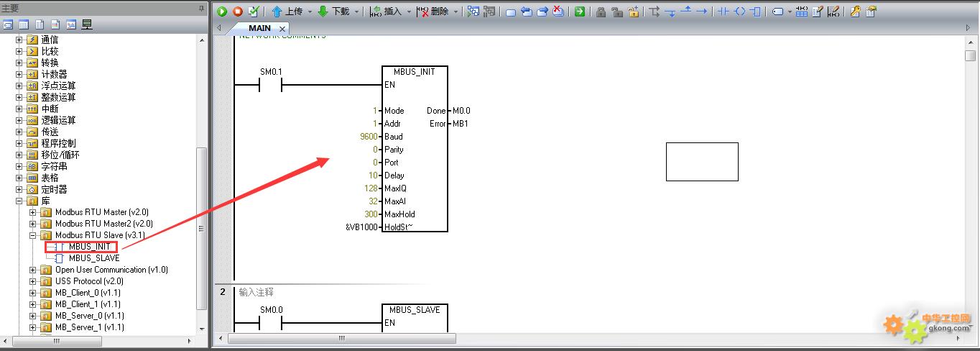Click the &VB1000 HoldStart value

(x=361, y=227)
